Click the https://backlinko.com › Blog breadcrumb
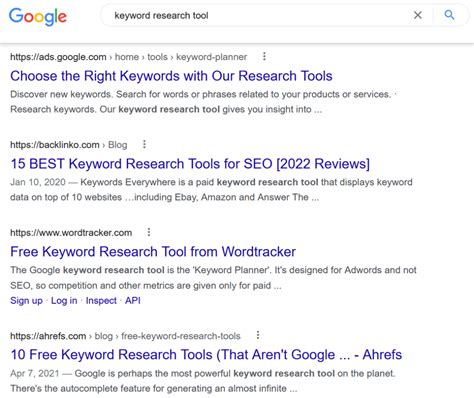474x398 pixels. [69, 145]
